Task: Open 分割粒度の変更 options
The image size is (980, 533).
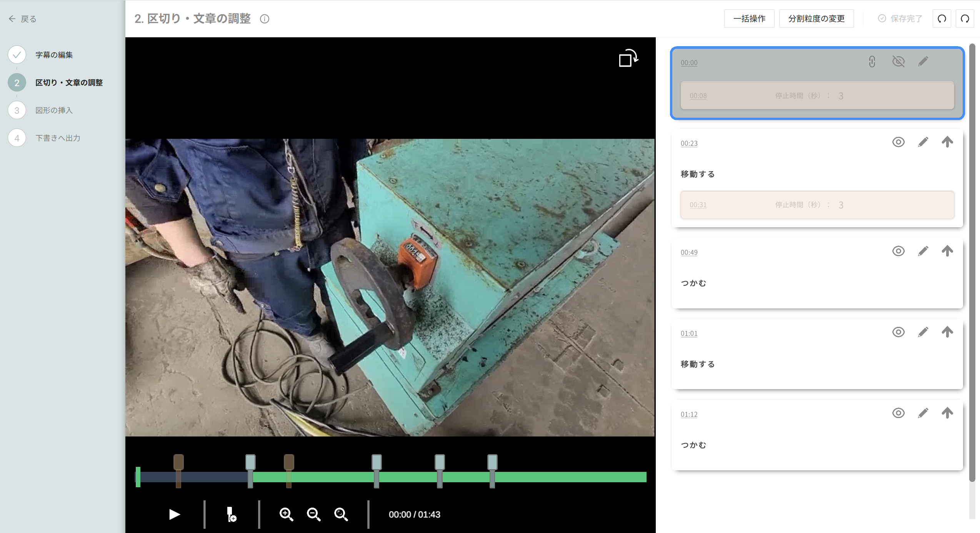Action: (816, 18)
